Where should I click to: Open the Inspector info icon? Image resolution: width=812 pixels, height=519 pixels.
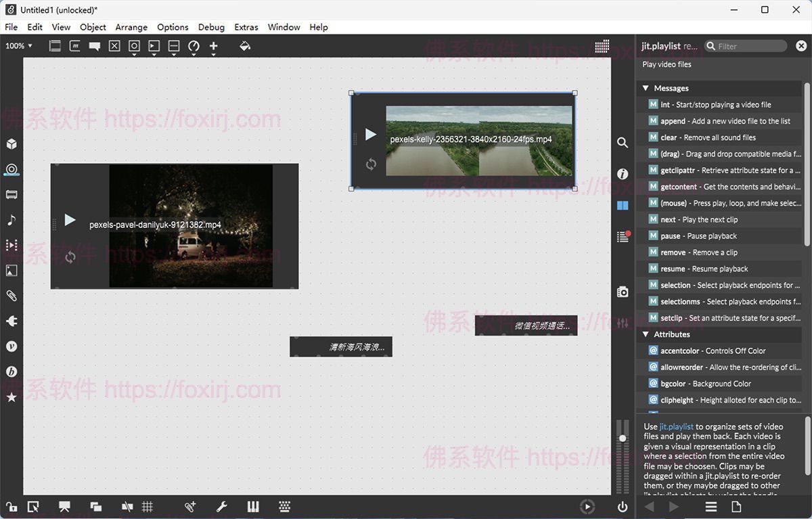pyautogui.click(x=623, y=174)
